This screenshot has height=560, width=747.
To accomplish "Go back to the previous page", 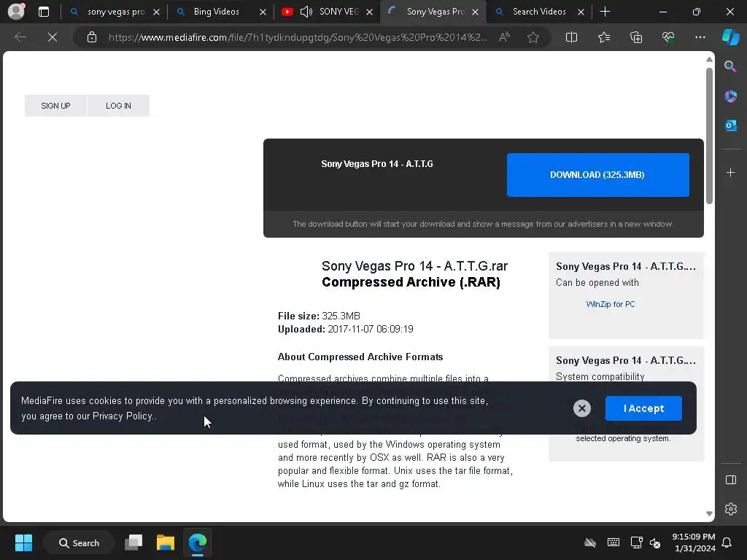I will coord(20,37).
